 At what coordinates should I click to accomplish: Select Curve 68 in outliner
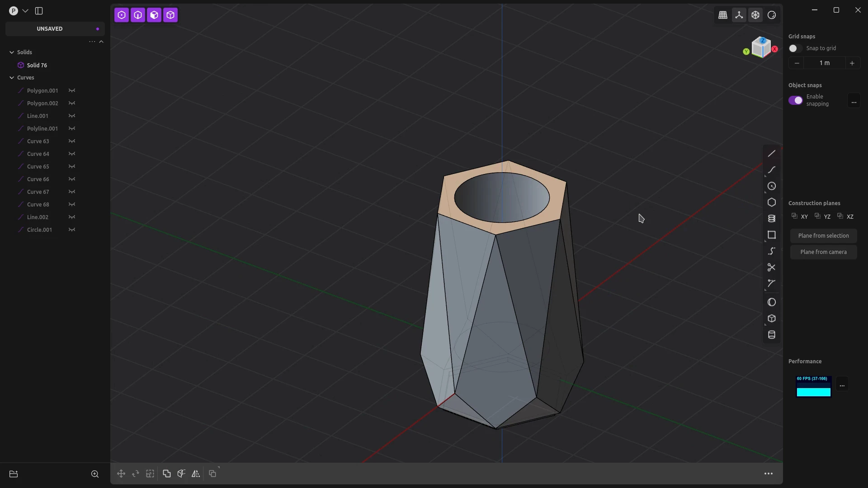tap(38, 204)
